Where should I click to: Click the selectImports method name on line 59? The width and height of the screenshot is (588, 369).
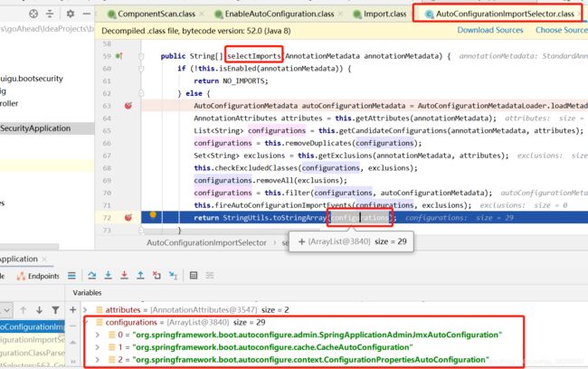point(254,56)
